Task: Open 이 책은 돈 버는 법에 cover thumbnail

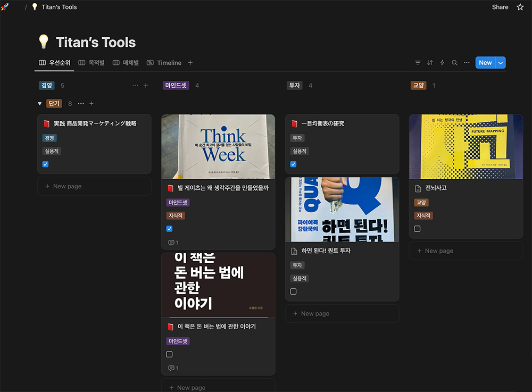Action: coord(218,285)
